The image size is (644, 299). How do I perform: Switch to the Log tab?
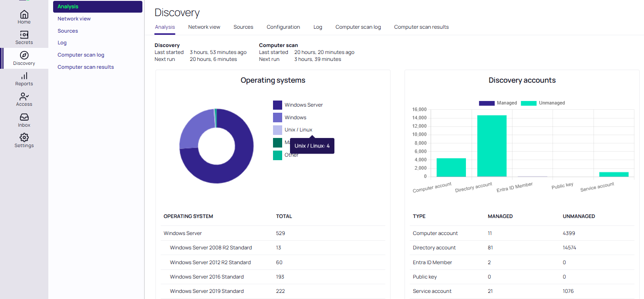click(317, 27)
